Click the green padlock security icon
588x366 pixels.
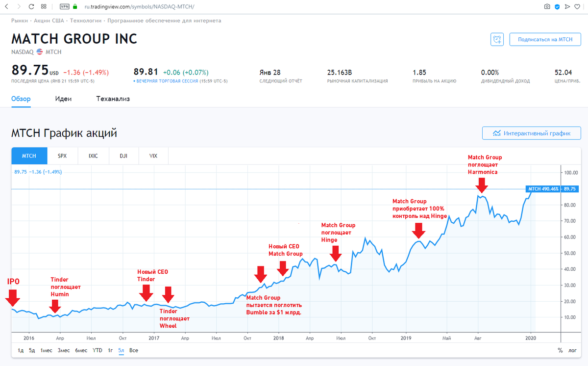(x=75, y=7)
